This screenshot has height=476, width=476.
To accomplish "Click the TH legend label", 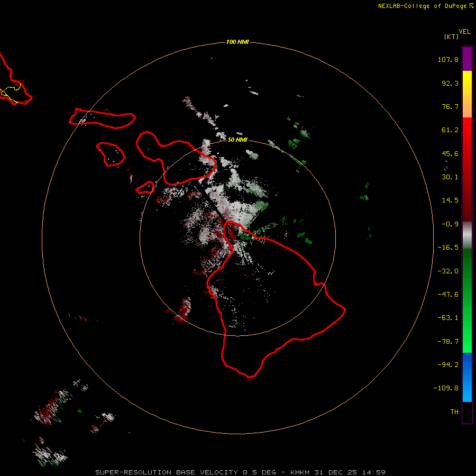I will 454,412.
